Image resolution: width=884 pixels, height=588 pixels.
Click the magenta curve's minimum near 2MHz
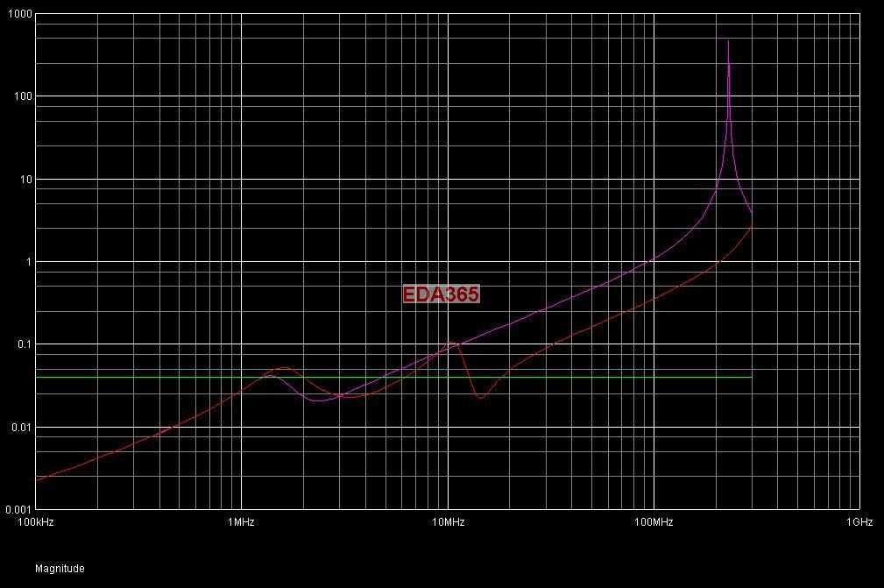coord(318,400)
